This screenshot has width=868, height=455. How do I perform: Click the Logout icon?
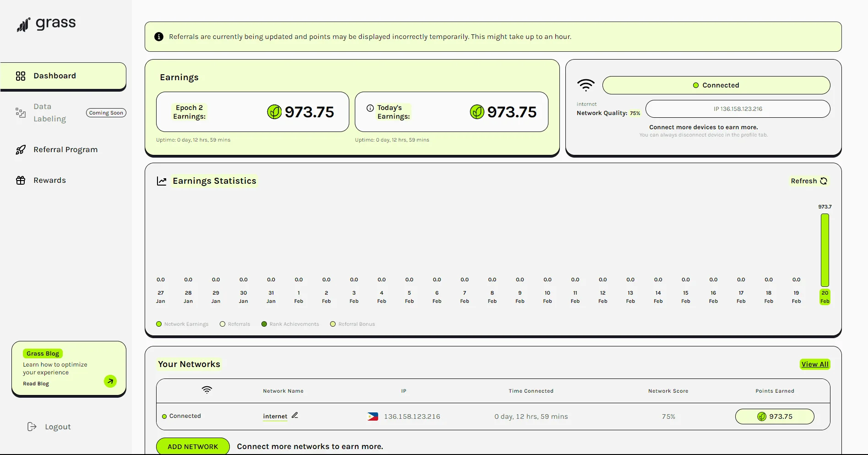pyautogui.click(x=32, y=427)
